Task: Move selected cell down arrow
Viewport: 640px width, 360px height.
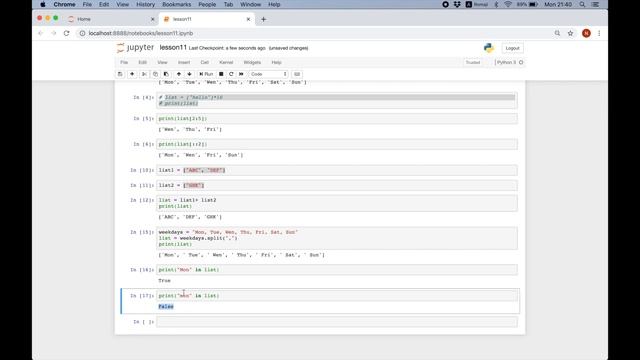Action: (189, 74)
